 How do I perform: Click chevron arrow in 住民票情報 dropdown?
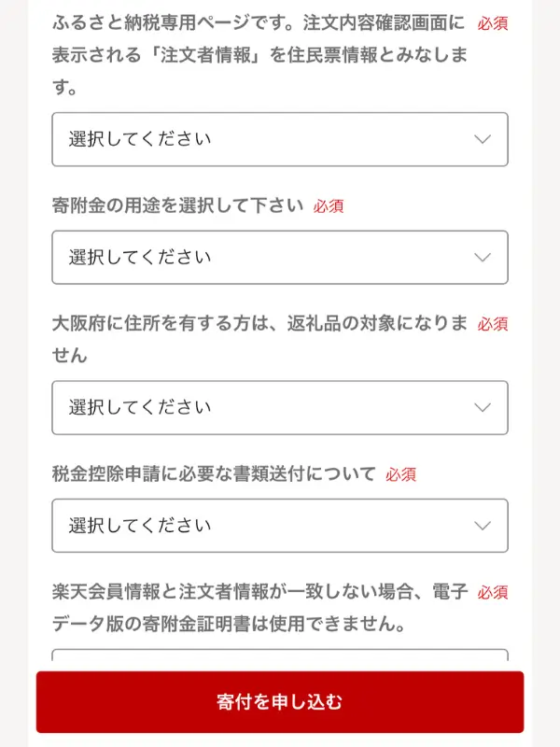[x=483, y=139]
